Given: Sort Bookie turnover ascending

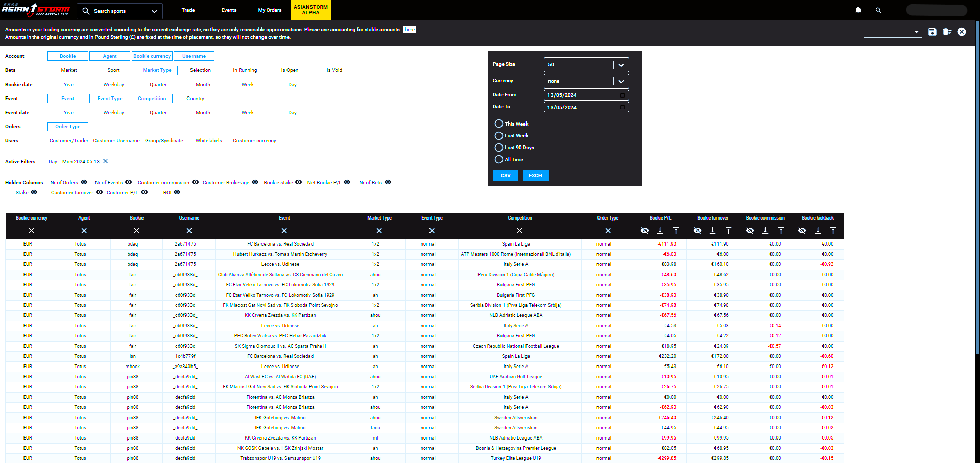Looking at the screenshot, I should (x=728, y=231).
